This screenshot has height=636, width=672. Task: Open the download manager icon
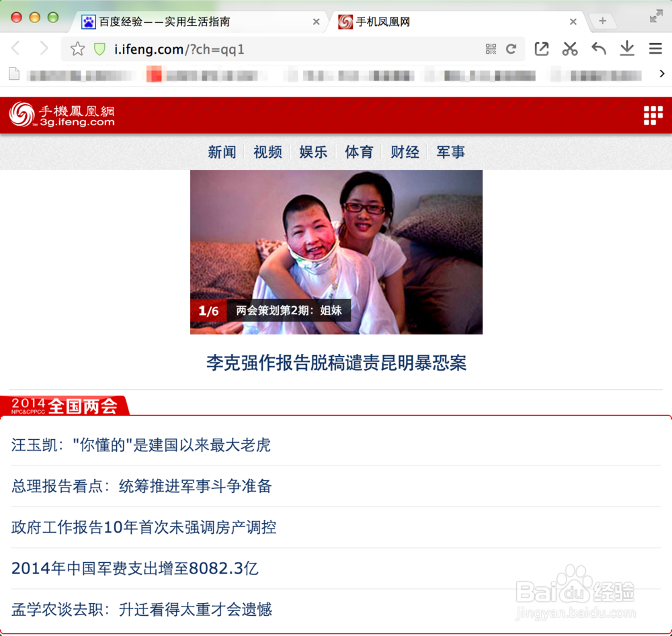pos(627,48)
